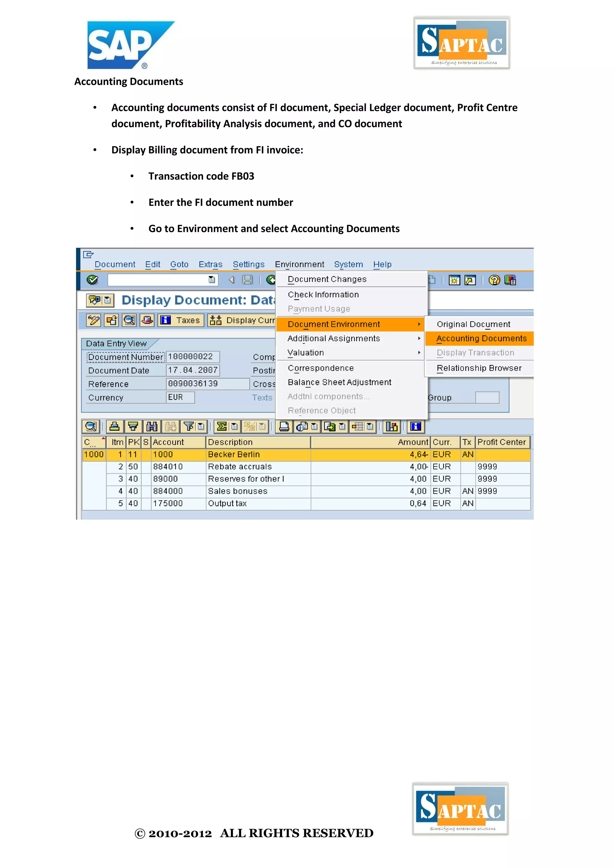
Task: Click the Document Number field 100000022
Action: (x=193, y=357)
